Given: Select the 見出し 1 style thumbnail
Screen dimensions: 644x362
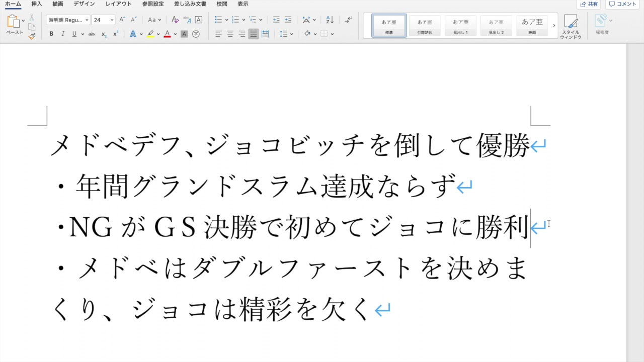Looking at the screenshot, I should (460, 26).
